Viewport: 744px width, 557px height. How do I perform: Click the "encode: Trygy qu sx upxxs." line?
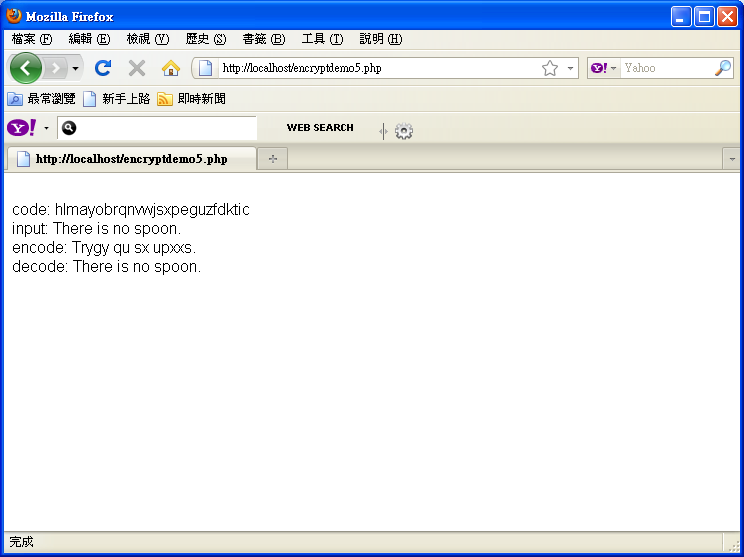tap(104, 247)
